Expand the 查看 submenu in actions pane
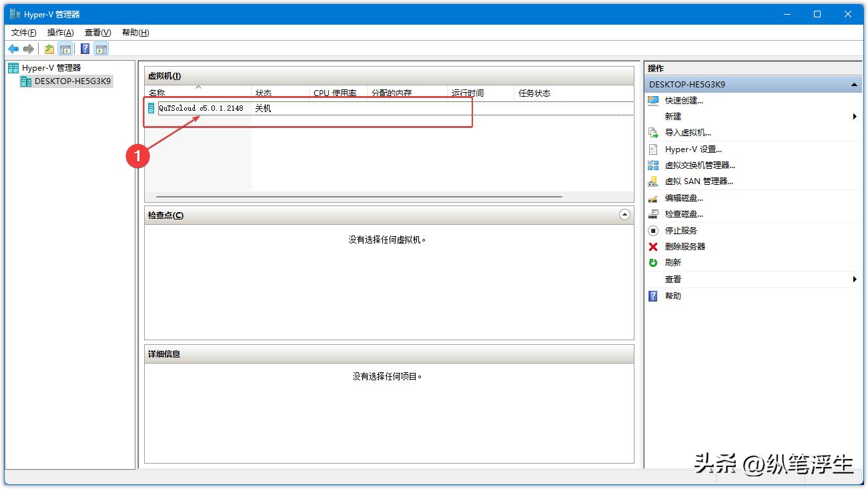This screenshot has height=489, width=868. [x=855, y=280]
